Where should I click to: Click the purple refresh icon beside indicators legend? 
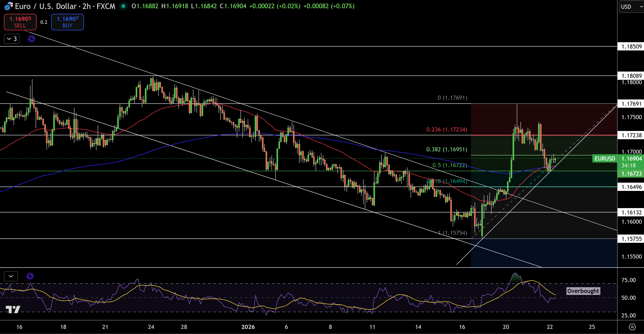[x=32, y=39]
